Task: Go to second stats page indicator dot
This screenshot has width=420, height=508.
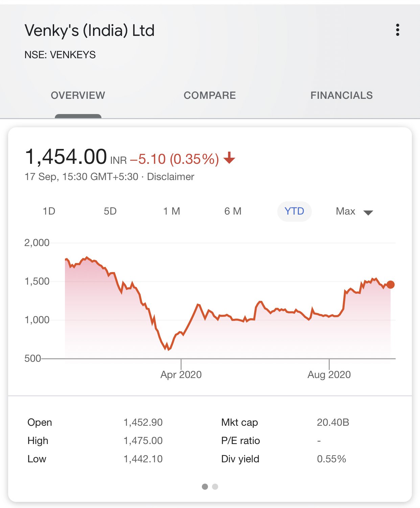Action: click(x=215, y=487)
